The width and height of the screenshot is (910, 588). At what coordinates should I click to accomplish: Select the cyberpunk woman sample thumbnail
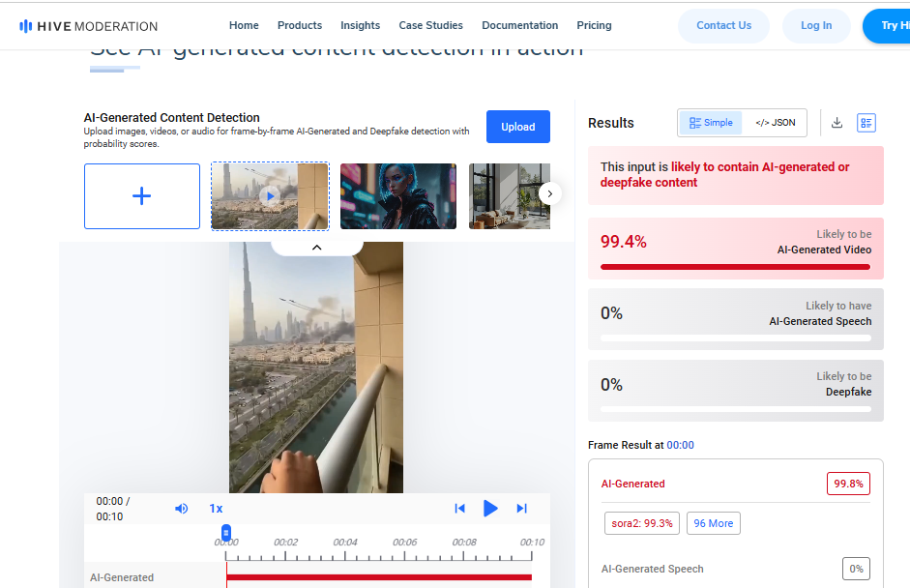[x=398, y=196]
